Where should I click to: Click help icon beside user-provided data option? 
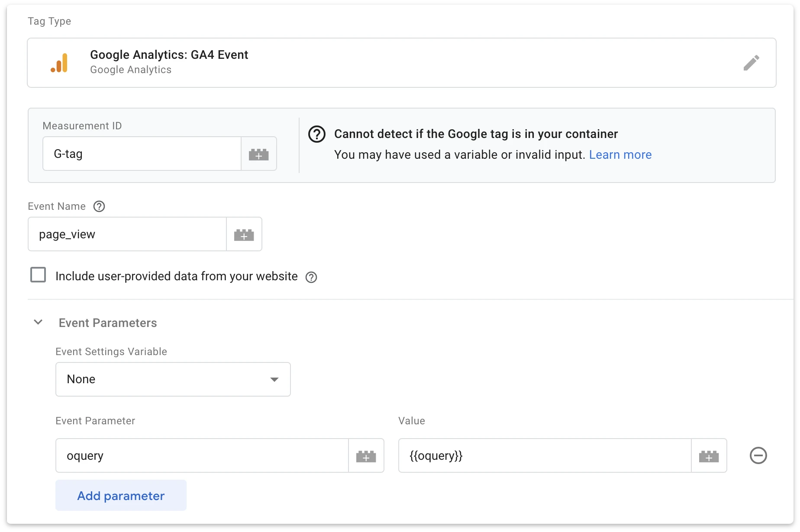pyautogui.click(x=311, y=277)
